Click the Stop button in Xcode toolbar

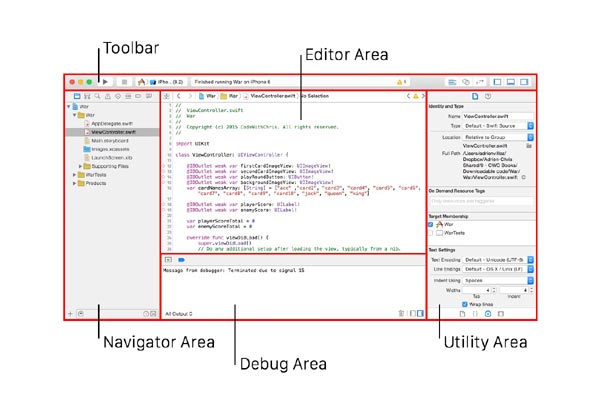[124, 82]
